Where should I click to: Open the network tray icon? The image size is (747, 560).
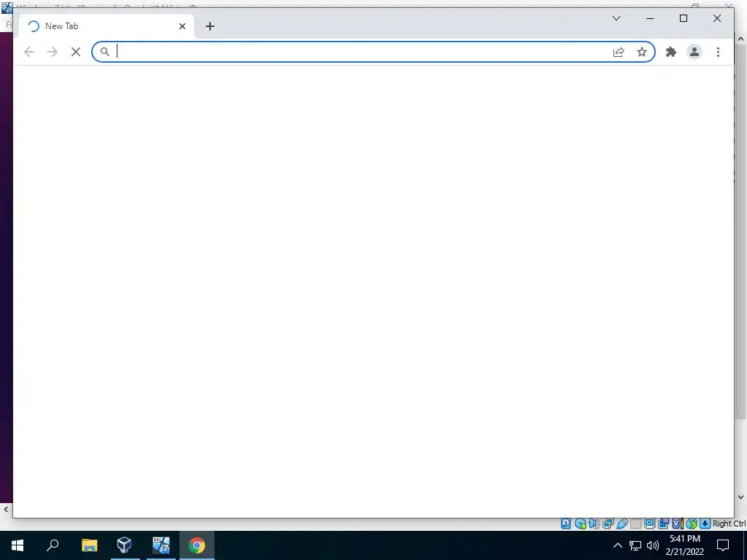[635, 545]
